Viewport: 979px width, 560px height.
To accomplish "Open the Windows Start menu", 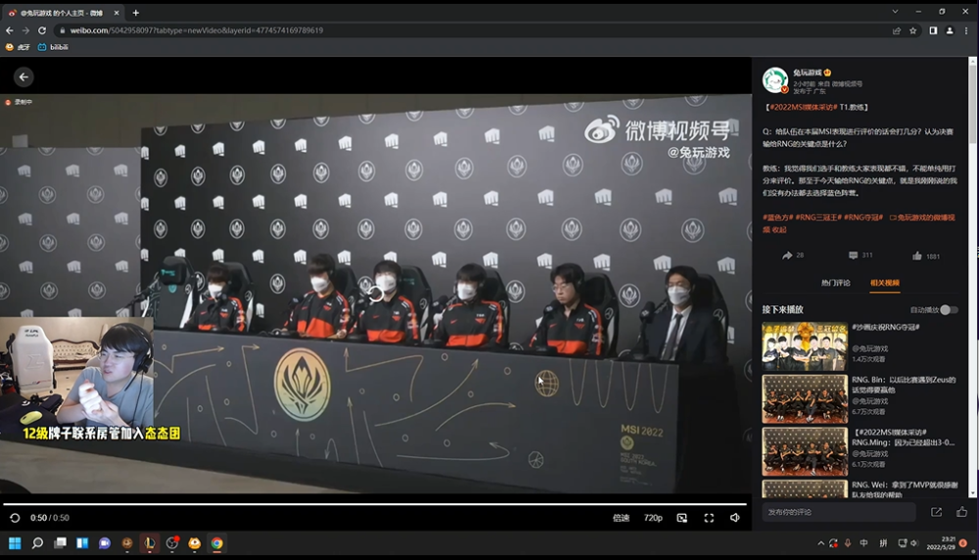I will tap(15, 543).
